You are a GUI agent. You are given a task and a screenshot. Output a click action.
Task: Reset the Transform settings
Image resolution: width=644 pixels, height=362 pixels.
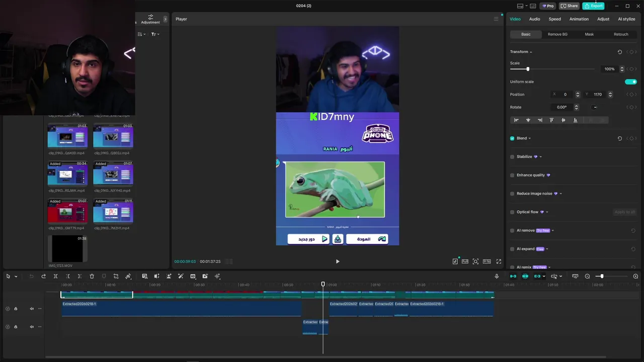pos(620,52)
